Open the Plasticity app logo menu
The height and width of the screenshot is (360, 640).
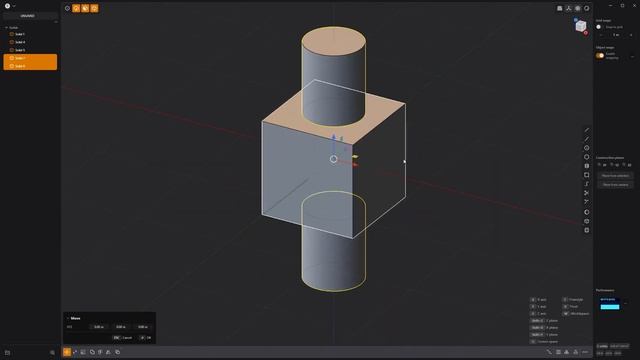[7, 6]
